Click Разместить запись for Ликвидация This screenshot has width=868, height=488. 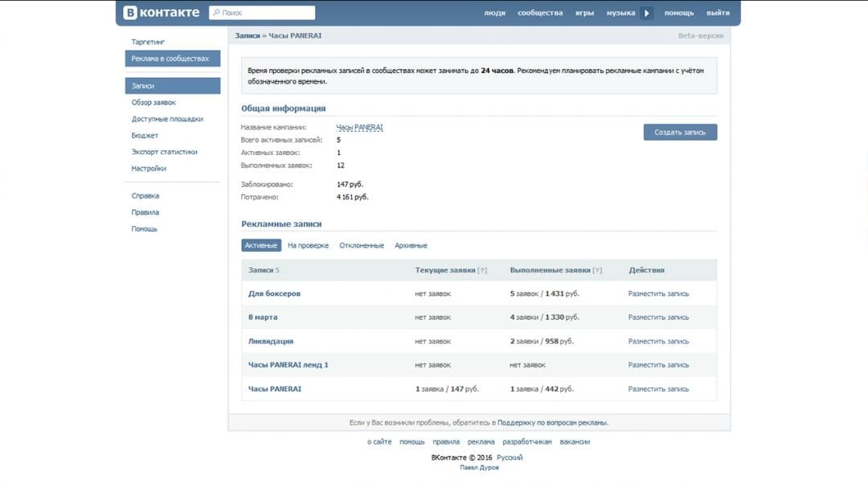coord(658,341)
